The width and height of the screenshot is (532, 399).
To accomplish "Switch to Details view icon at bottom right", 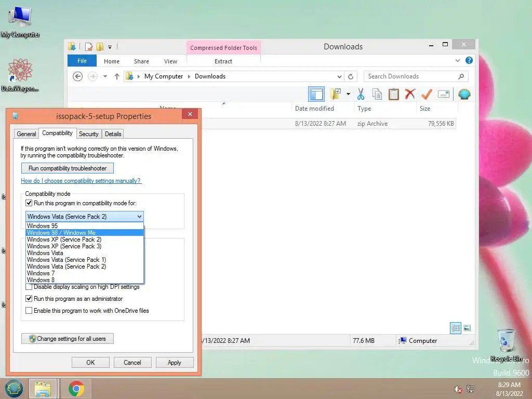I will coord(455,328).
